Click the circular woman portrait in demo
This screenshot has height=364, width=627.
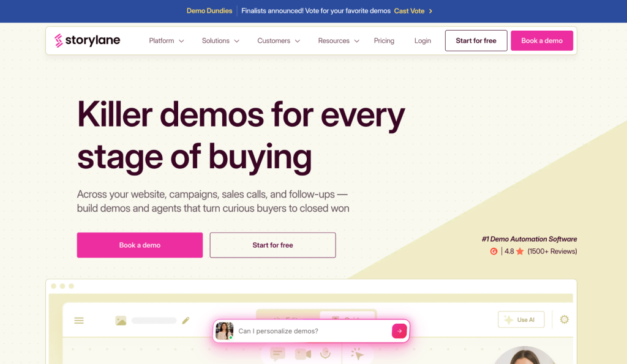[x=525, y=355]
